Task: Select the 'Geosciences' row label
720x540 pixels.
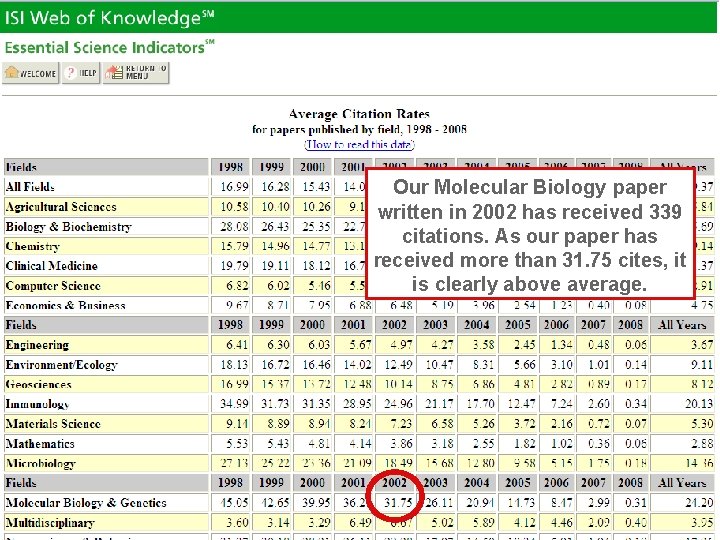Action: pos(39,384)
